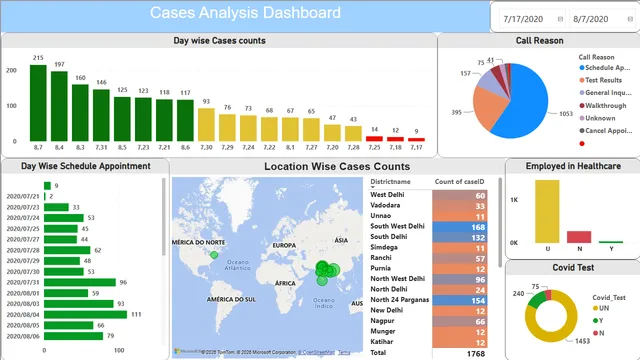The image size is (640, 360).
Task: Open the calendar icon beside 7/17/2020
Action: click(x=560, y=19)
